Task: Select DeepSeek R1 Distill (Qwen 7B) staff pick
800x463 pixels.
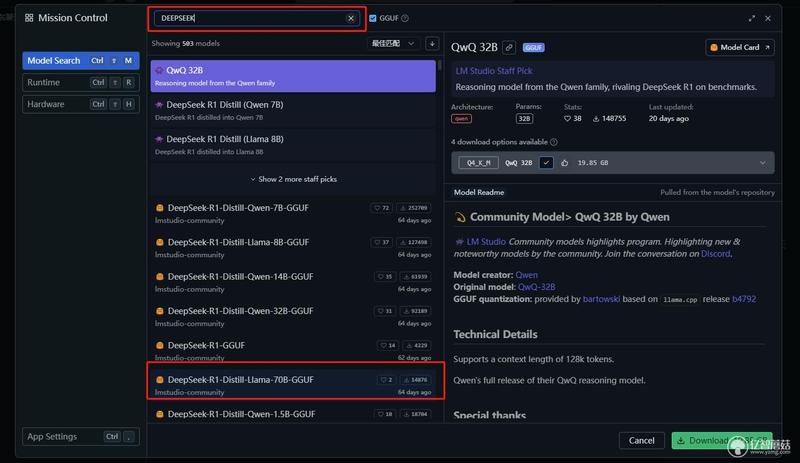Action: click(293, 110)
